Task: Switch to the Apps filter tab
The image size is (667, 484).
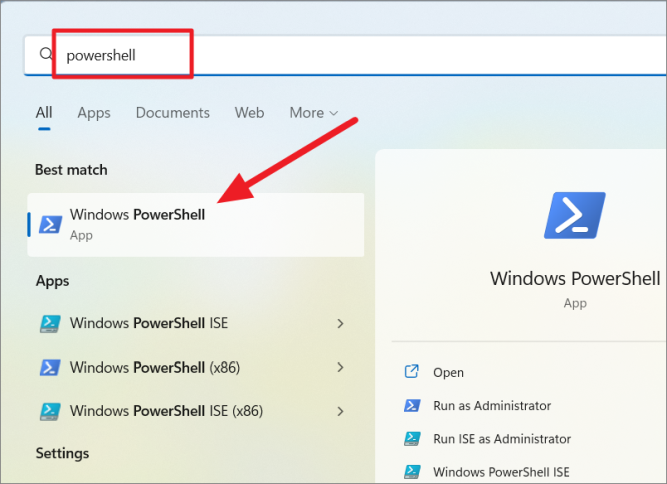Action: (94, 113)
